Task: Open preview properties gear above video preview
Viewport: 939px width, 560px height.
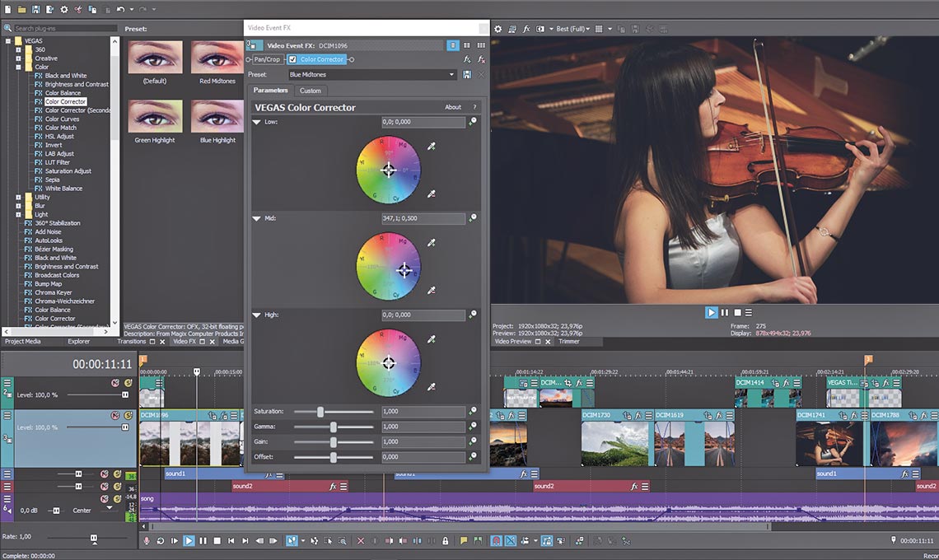Action: click(x=498, y=29)
